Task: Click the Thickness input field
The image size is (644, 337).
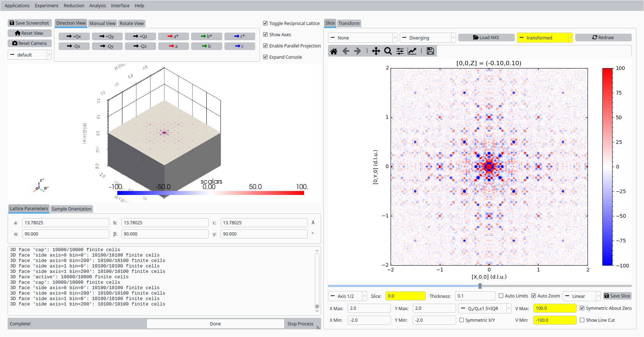Action: [475, 296]
